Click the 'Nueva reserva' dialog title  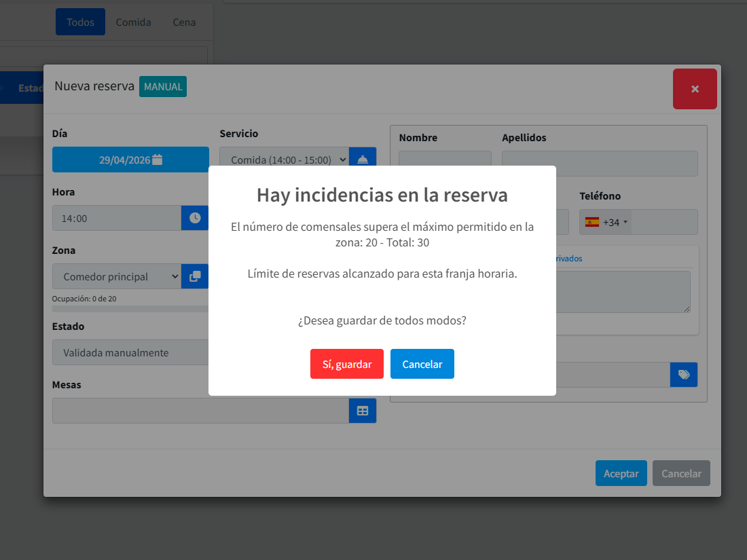tap(94, 86)
